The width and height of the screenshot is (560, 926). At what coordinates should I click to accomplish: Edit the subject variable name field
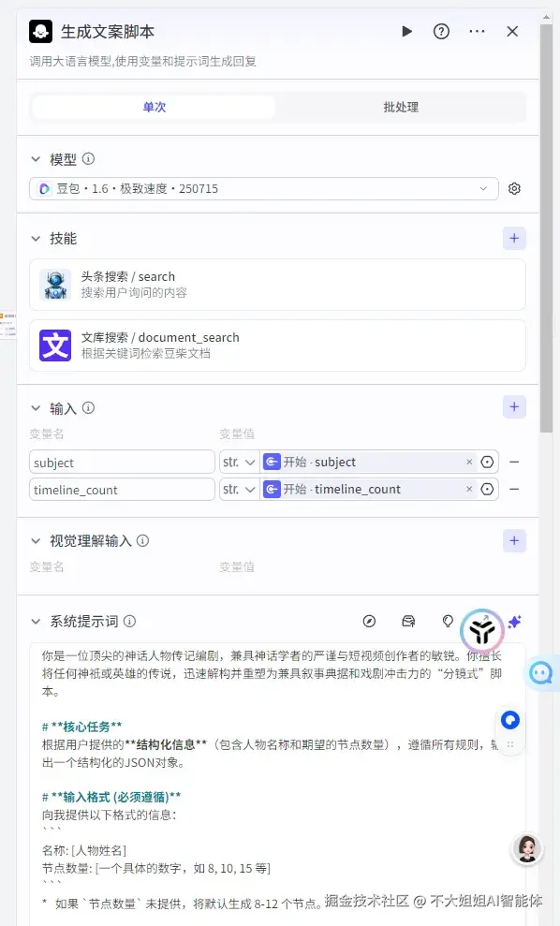click(122, 462)
